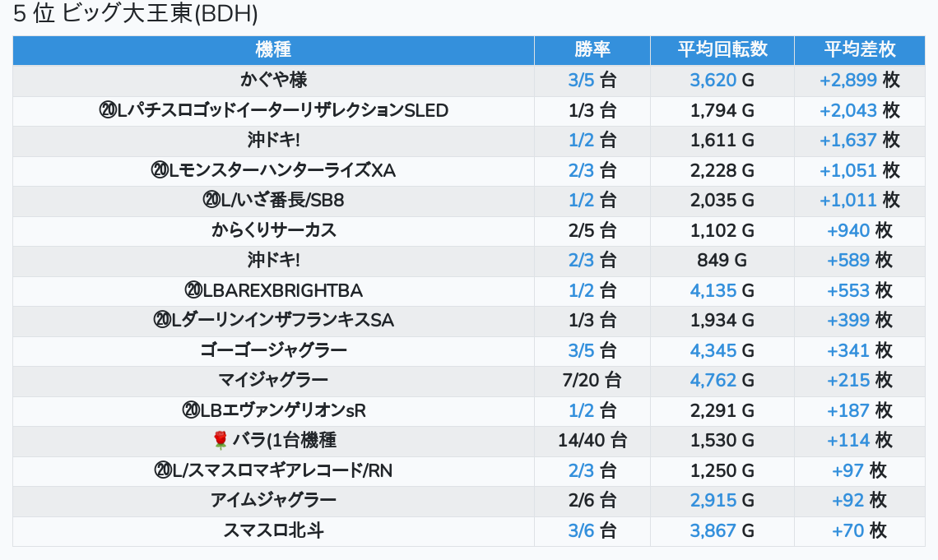
Task: Select the かぐや様 machine name
Action: pyautogui.click(x=273, y=81)
